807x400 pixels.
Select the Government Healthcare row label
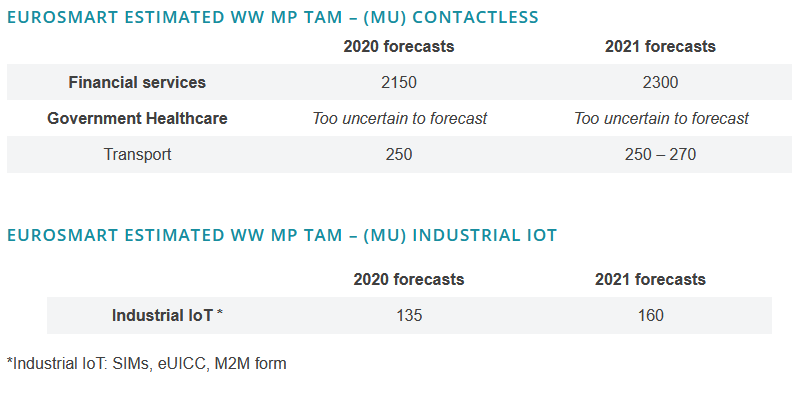pyautogui.click(x=137, y=119)
